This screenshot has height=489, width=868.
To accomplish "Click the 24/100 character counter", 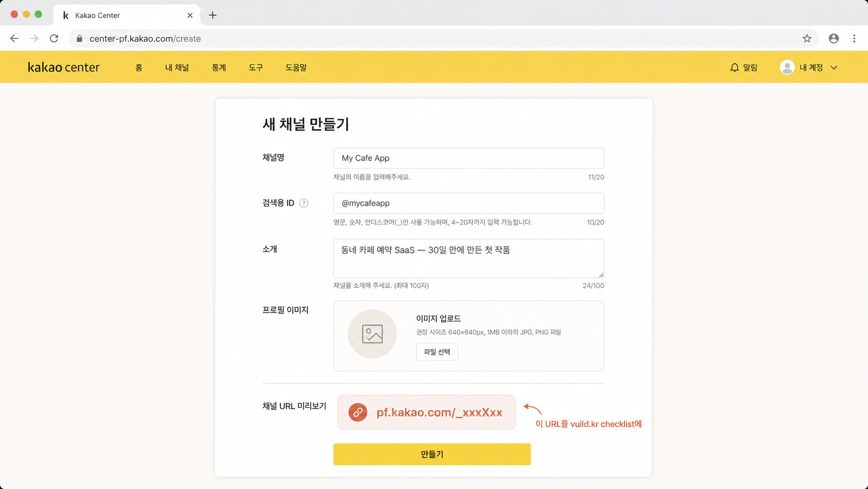I will (593, 286).
